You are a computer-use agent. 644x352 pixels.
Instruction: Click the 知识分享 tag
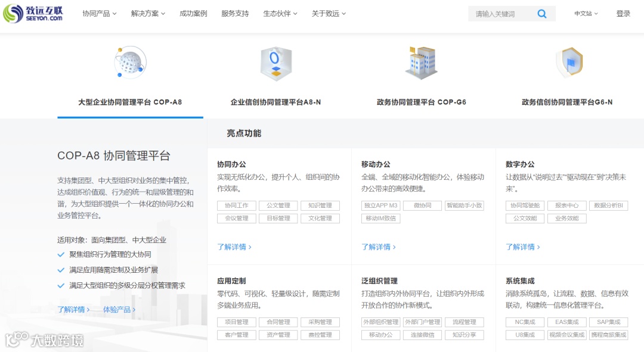pos(465,335)
